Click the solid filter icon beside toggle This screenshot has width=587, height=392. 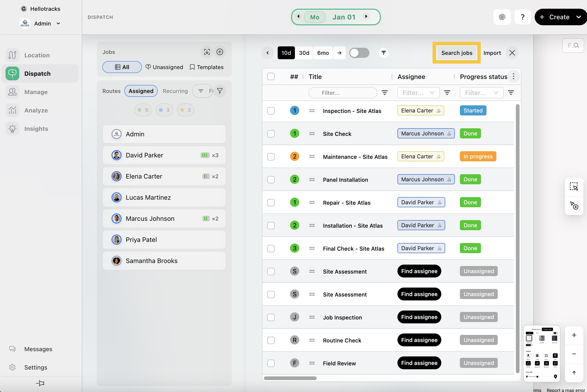pos(383,53)
